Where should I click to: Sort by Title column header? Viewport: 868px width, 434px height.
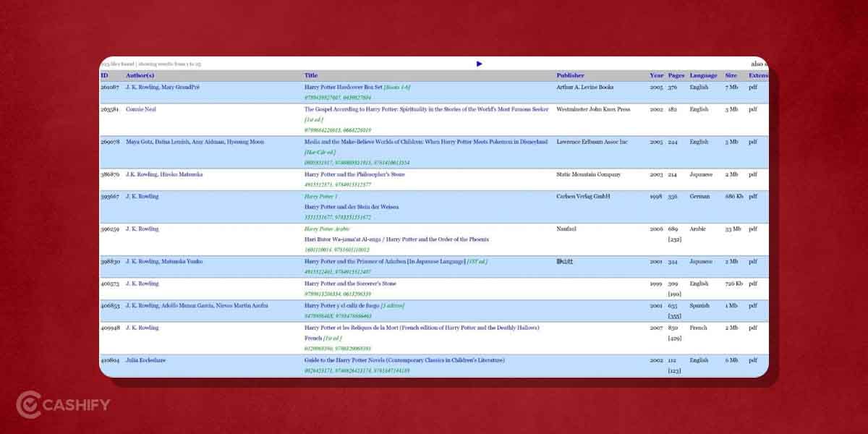click(x=311, y=75)
